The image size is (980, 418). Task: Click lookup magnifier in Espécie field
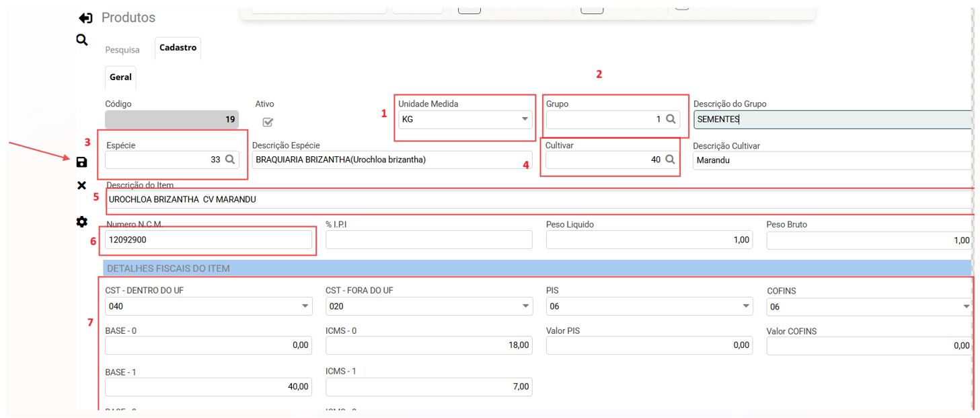click(229, 160)
